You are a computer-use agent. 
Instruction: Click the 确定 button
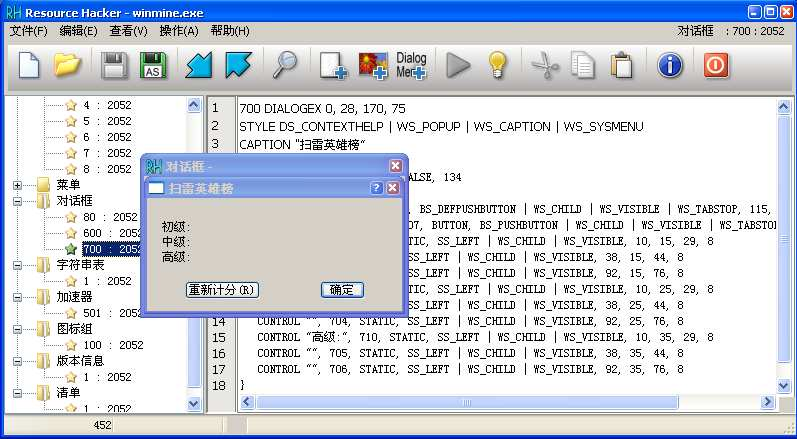tap(342, 290)
